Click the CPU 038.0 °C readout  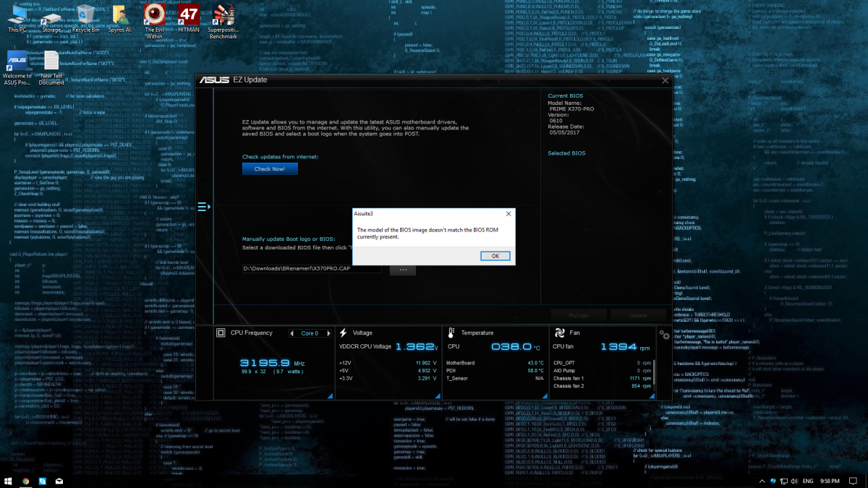(516, 348)
